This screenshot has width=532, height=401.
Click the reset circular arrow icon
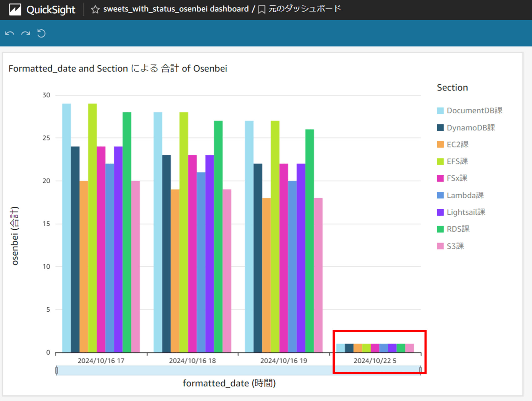tap(41, 33)
